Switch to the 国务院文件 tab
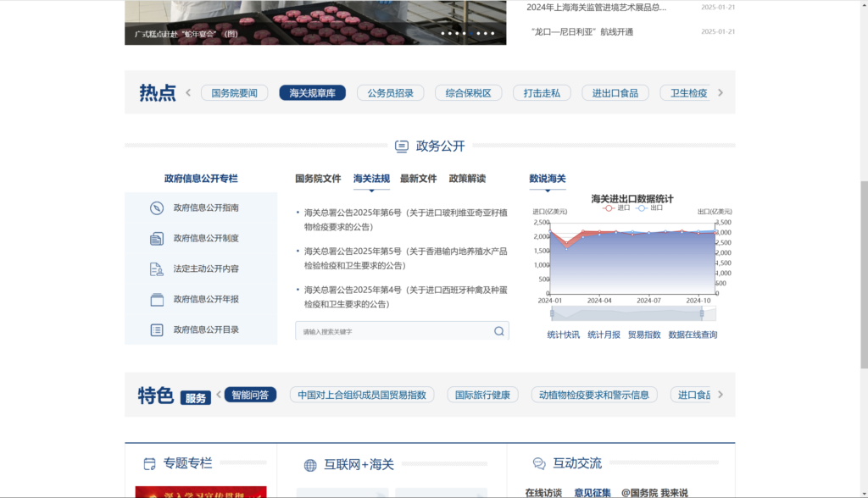This screenshot has height=498, width=868. click(318, 178)
